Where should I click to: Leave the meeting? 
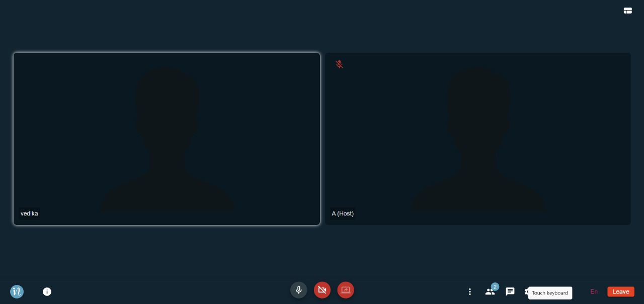pos(620,291)
